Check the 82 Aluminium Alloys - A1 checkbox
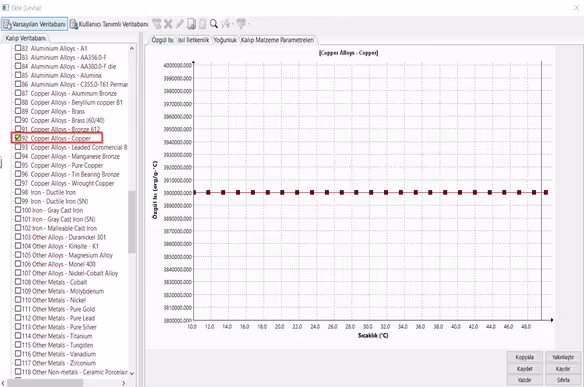The image size is (584, 387). tap(18, 48)
